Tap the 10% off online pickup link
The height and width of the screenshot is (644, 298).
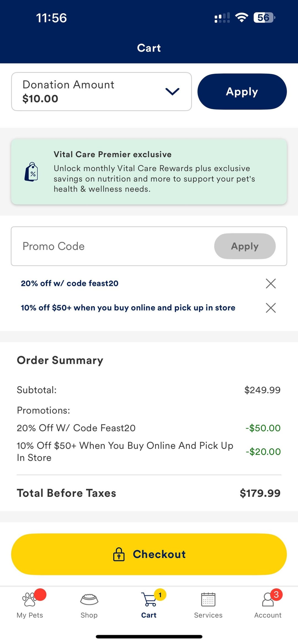coord(128,308)
